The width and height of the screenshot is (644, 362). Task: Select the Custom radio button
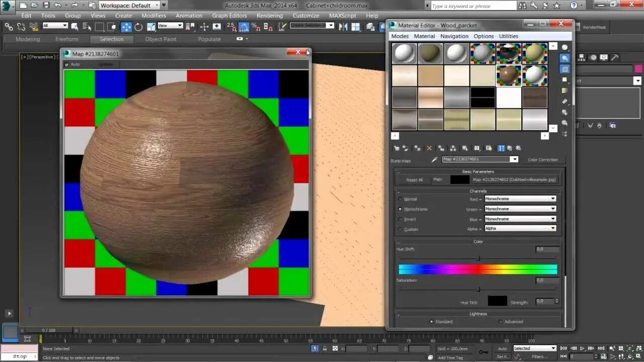(400, 229)
